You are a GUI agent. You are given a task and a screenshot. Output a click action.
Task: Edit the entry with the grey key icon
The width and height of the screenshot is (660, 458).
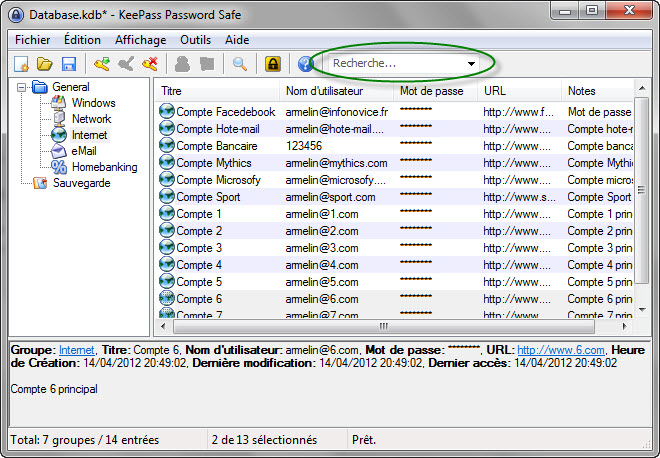pyautogui.click(x=126, y=64)
